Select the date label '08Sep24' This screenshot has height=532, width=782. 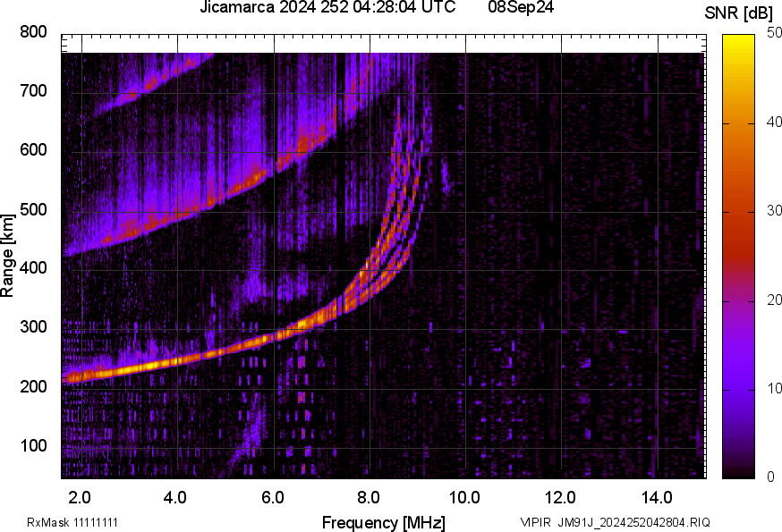coord(519,11)
